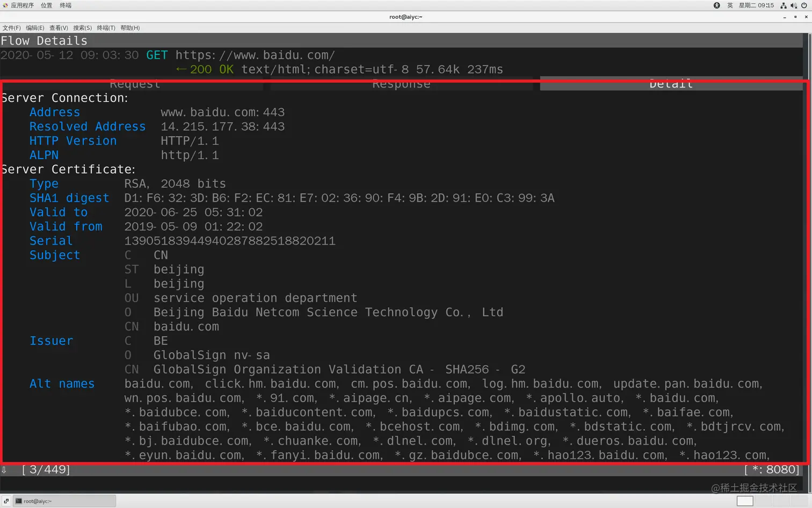This screenshot has height=508, width=812.
Task: Click the 'Issuer' label
Action: [51, 341]
